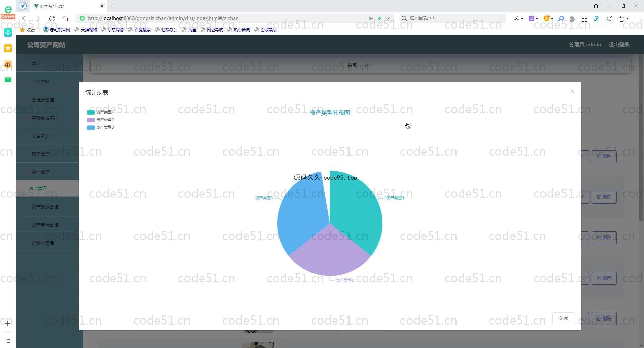Image resolution: width=644 pixels, height=348 pixels.
Task: Toggle 资产类型2 legend swatch
Action: point(91,120)
